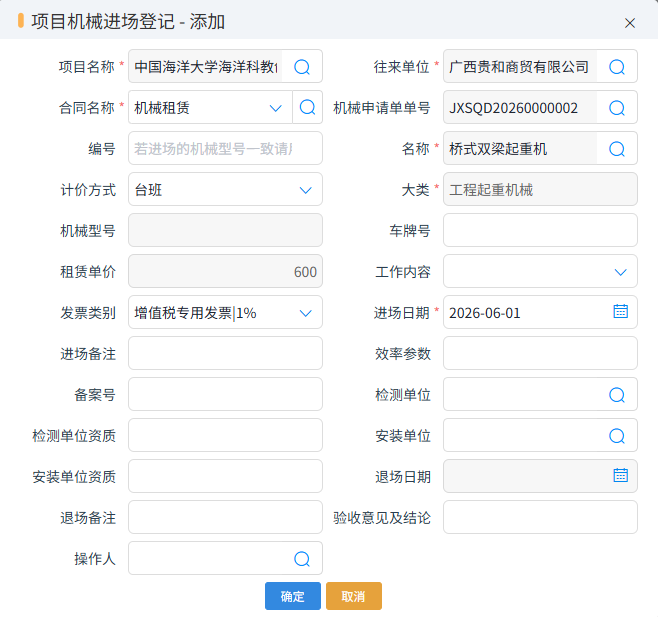Click the 进场日期 value 2026-06-01
This screenshot has width=658, height=617.
pos(485,313)
